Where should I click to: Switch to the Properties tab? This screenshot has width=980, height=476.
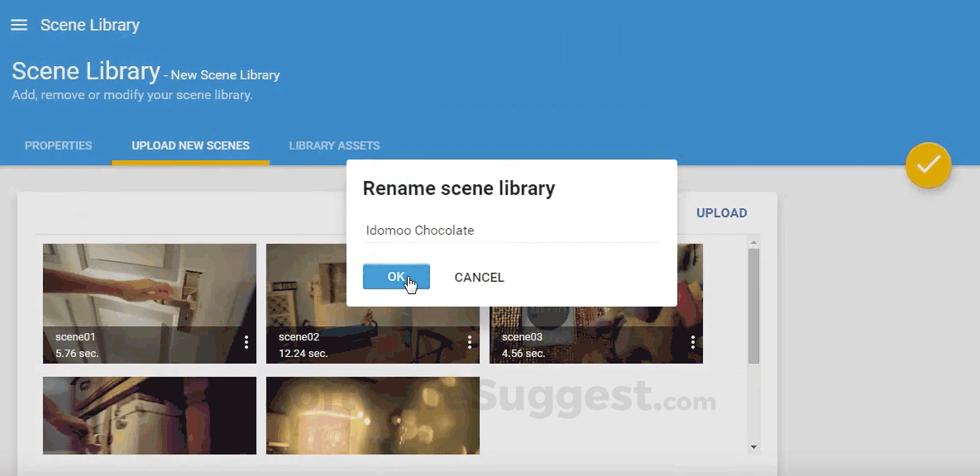point(58,145)
